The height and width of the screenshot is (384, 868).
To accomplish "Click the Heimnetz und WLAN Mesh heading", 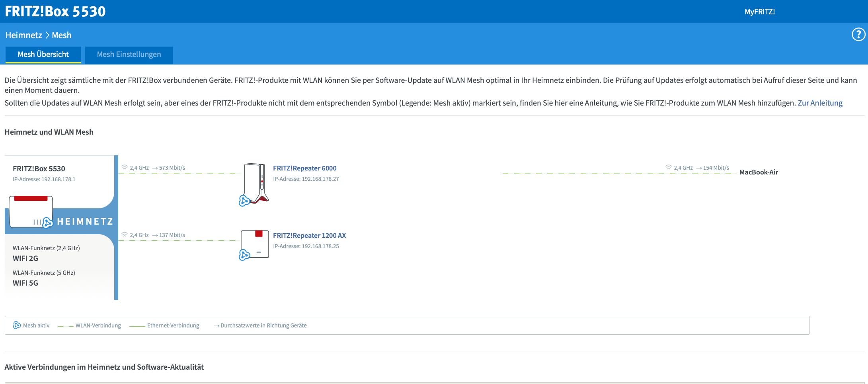I will coord(49,132).
